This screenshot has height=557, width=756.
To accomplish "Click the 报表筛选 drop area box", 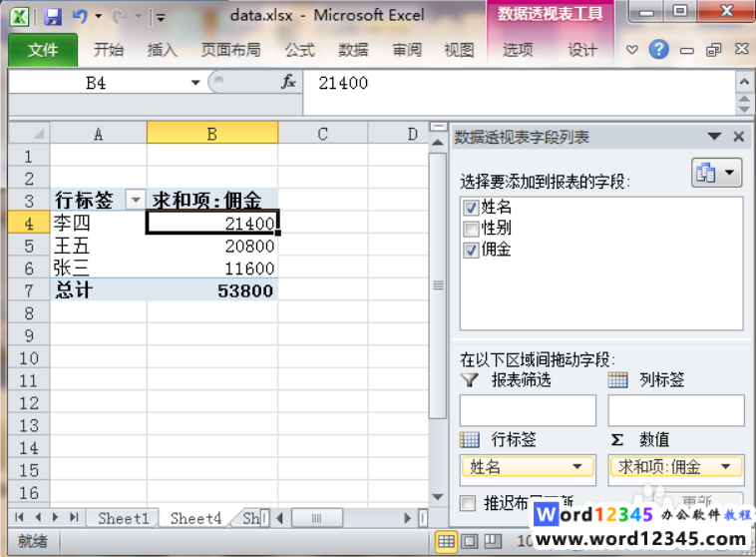I will point(528,410).
